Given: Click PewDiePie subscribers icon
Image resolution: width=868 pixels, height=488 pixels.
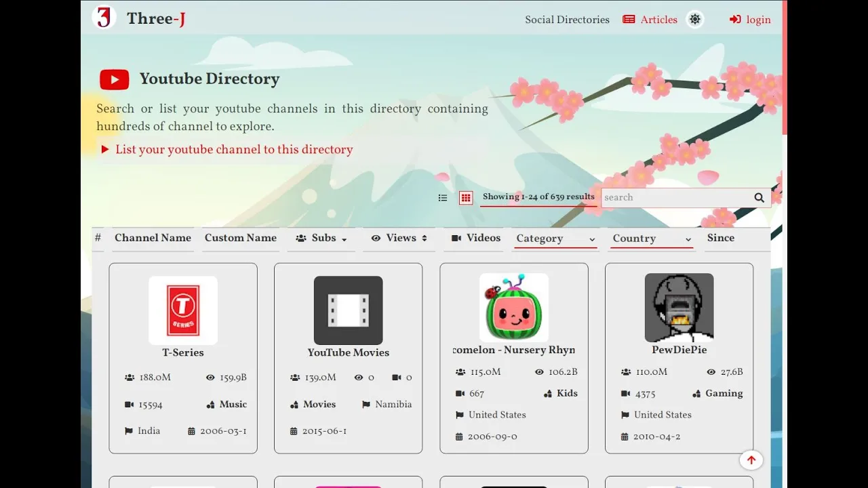Looking at the screenshot, I should 626,372.
